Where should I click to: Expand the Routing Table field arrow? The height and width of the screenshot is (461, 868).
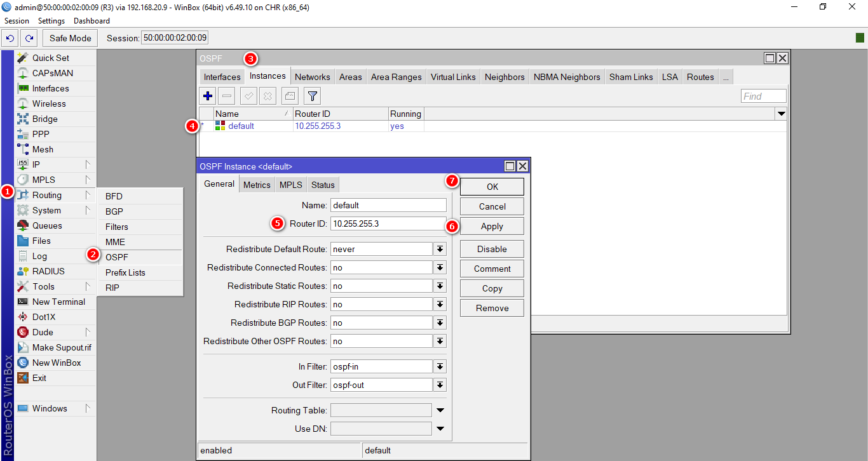tap(440, 410)
